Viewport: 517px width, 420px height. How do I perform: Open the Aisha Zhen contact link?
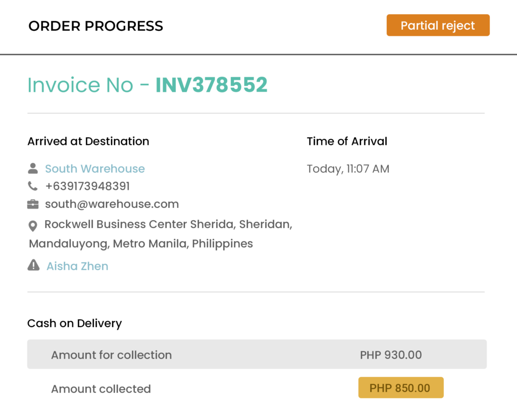77,266
